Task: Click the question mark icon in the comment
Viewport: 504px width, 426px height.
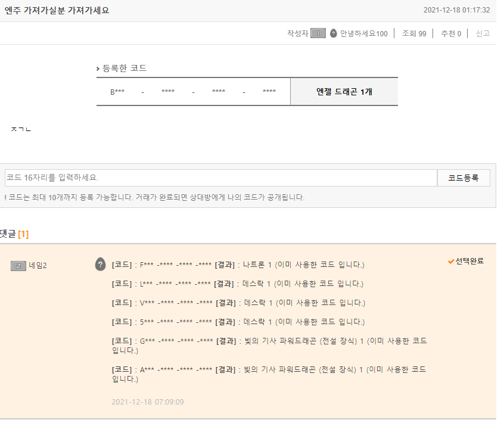Action: click(x=101, y=264)
